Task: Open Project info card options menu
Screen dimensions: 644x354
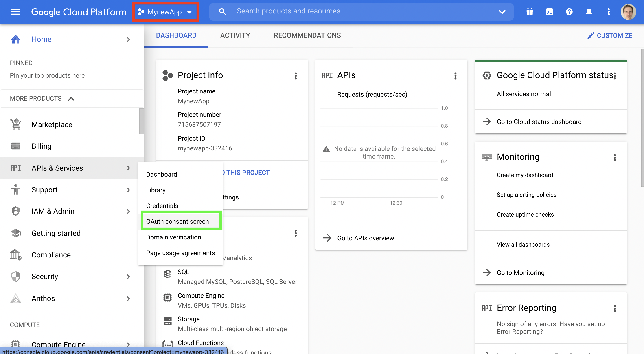Action: pos(296,76)
